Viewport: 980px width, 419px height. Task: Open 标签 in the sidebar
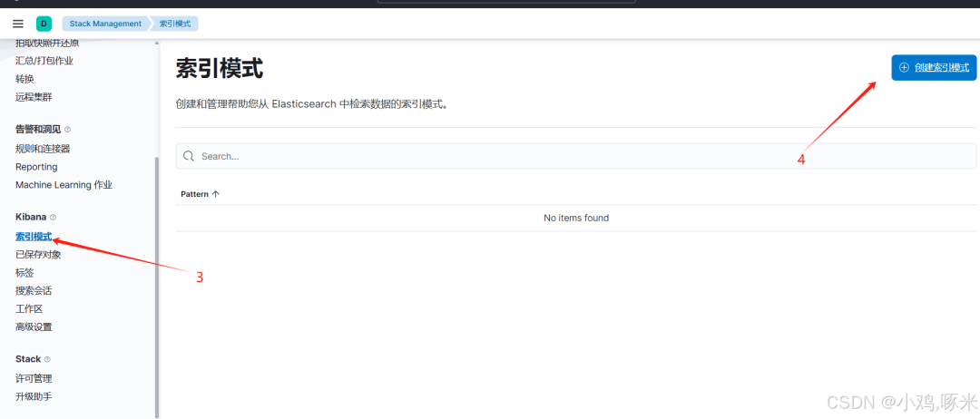tap(25, 273)
